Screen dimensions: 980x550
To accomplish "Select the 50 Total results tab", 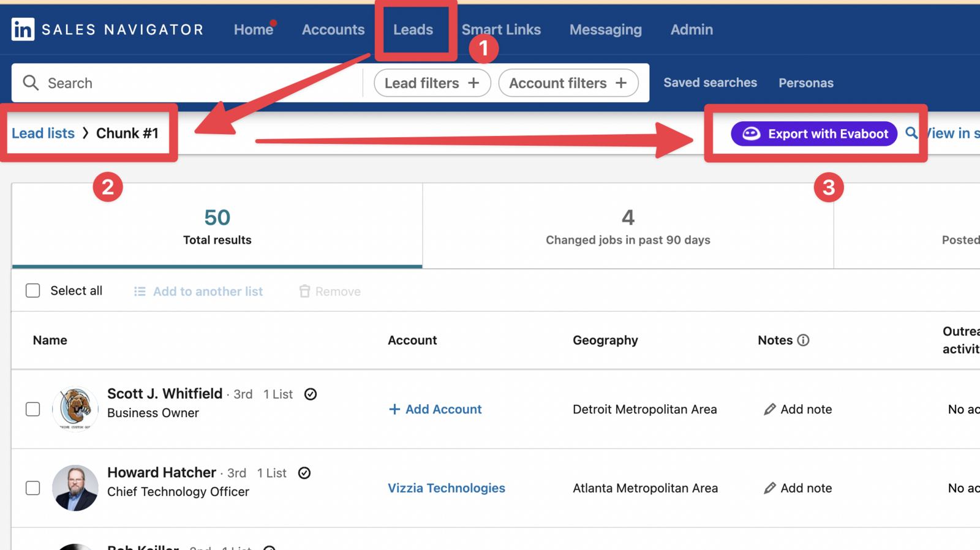I will tap(217, 226).
